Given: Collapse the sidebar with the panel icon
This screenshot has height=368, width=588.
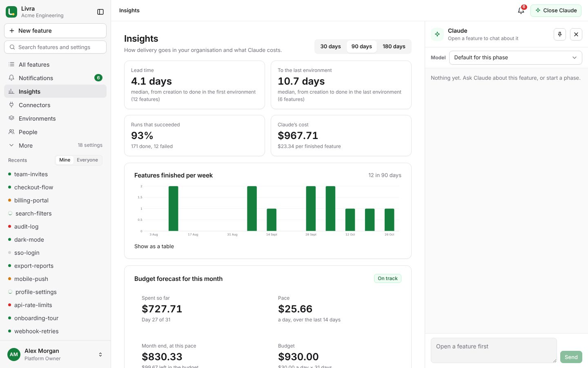Looking at the screenshot, I should pyautogui.click(x=100, y=12).
